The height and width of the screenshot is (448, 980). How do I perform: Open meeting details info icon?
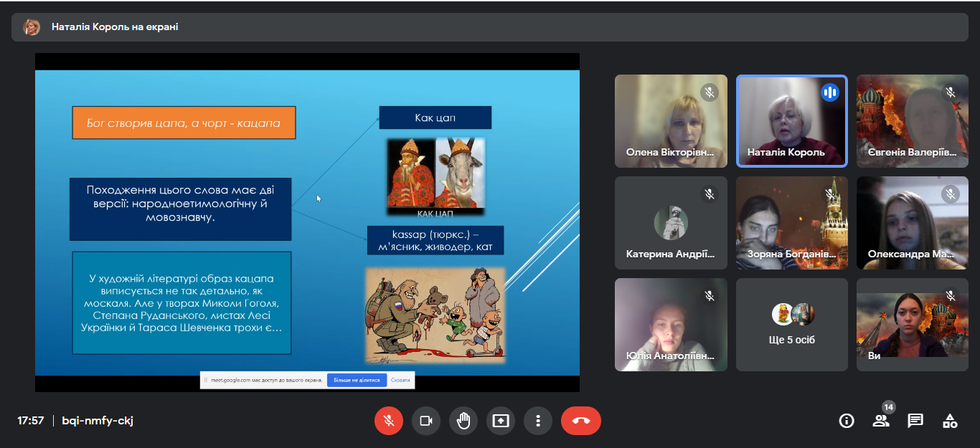click(x=847, y=421)
